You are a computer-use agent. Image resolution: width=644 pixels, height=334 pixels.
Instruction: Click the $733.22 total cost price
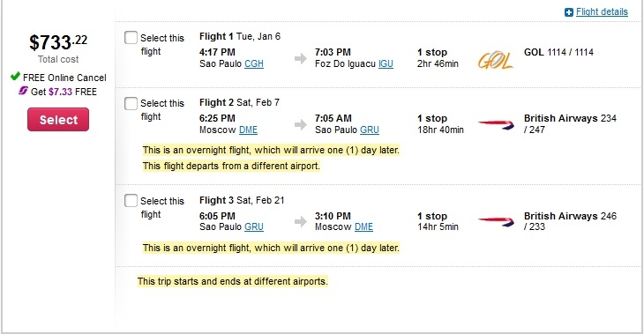click(58, 42)
